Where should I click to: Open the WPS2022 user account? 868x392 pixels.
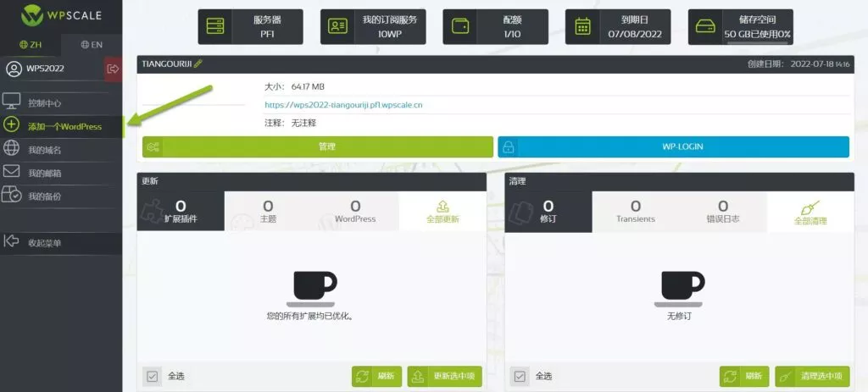point(46,69)
